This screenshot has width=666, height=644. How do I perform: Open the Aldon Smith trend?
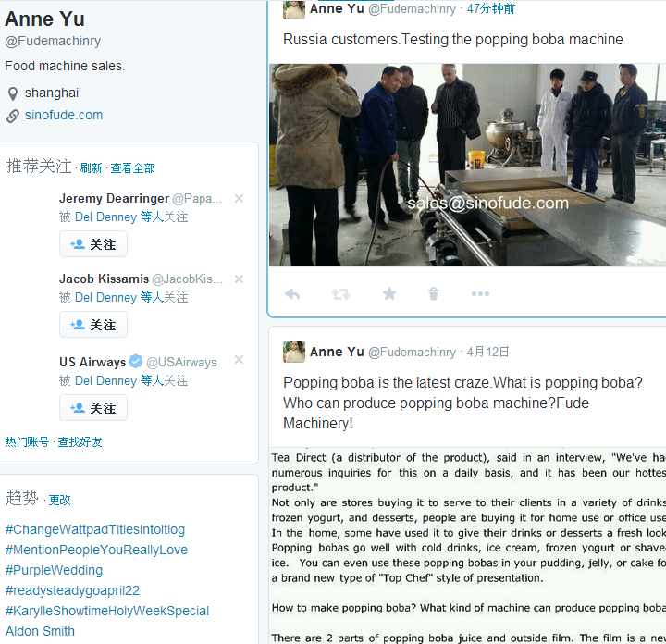(x=40, y=631)
